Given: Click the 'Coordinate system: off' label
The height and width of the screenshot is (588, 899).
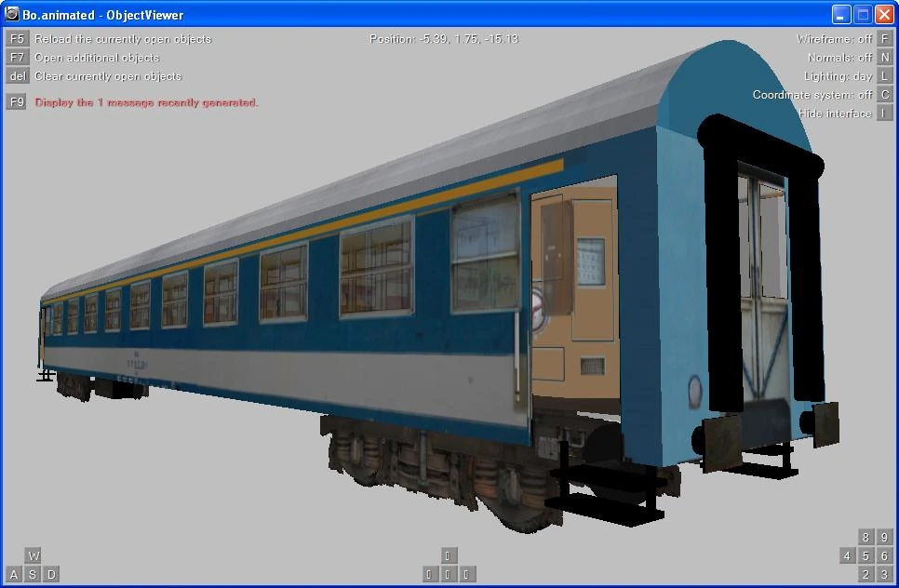Looking at the screenshot, I should [812, 95].
